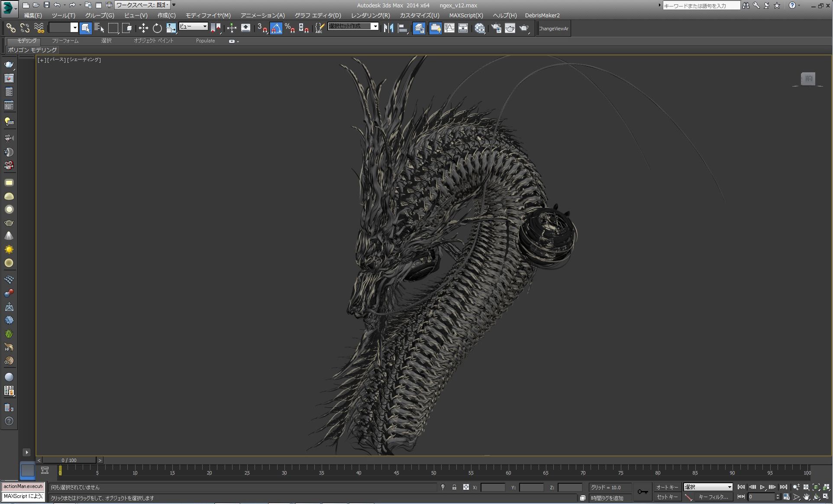Screen dimensions: 833x504
Task: Switch to the フリーフォーム ribbon tab
Action: [65, 41]
